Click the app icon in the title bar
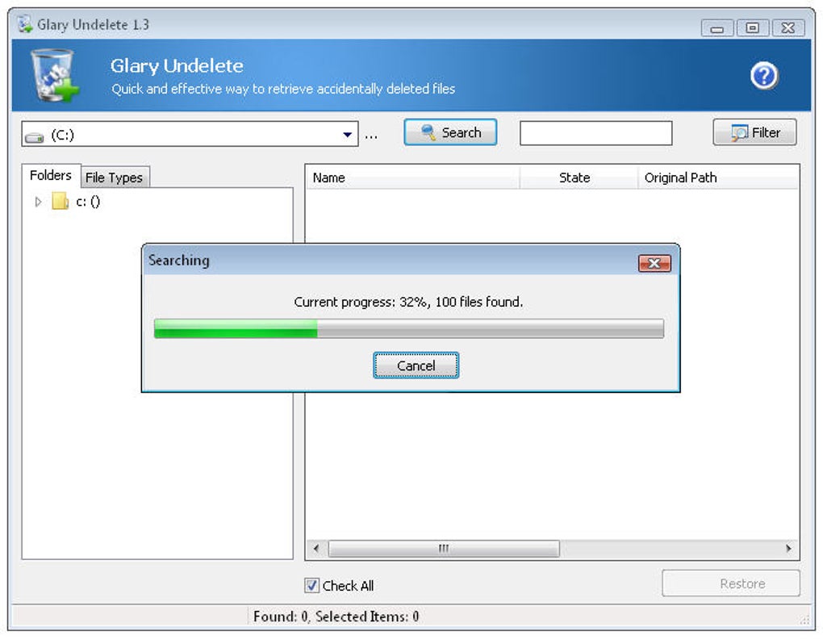The width and height of the screenshot is (823, 644). 24,24
